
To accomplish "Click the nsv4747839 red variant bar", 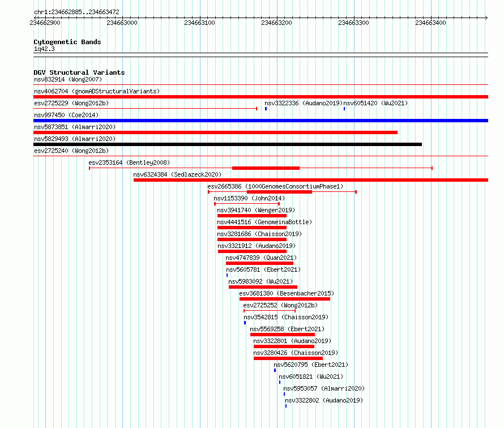I will pos(260,263).
